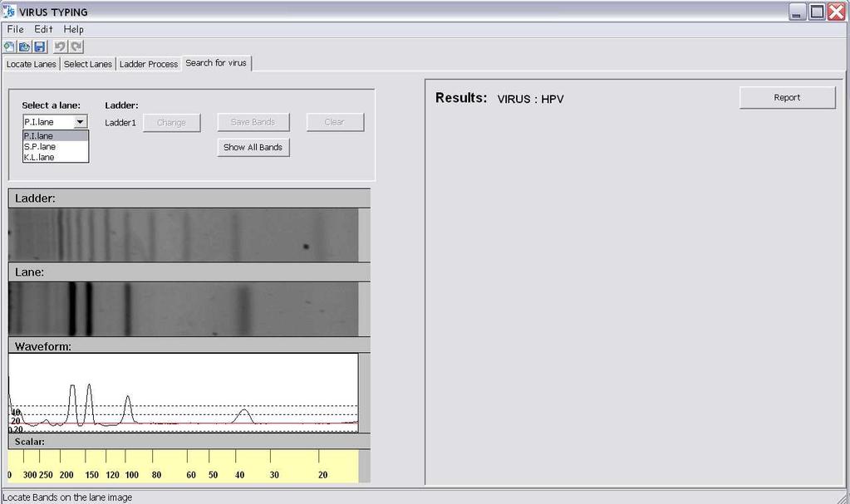Open the File menu
This screenshot has height=504, width=850.
pyautogui.click(x=15, y=29)
